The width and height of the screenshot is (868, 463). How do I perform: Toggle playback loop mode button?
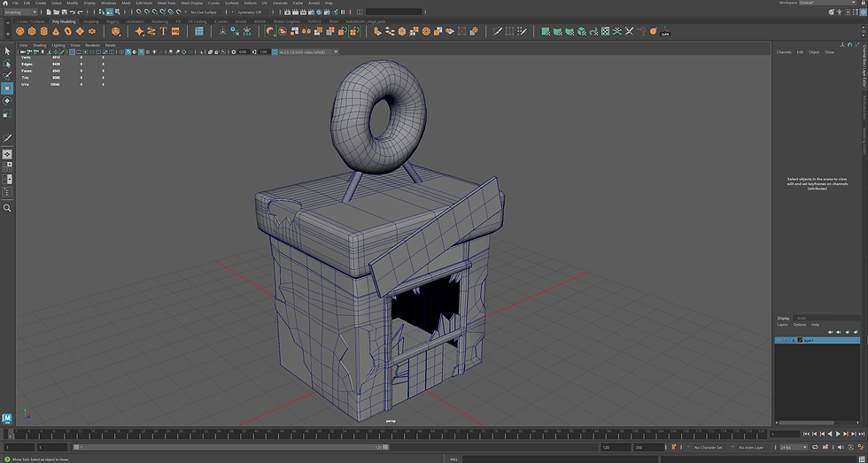[815, 448]
